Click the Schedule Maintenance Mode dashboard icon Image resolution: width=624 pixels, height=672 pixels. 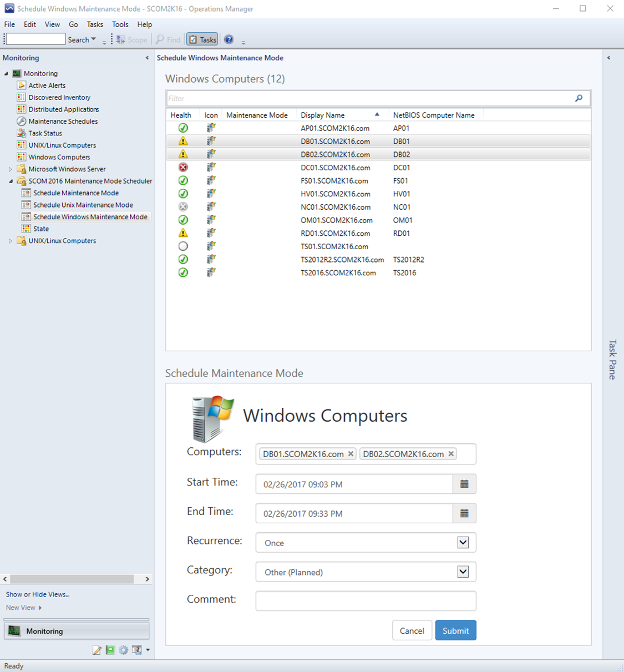pyautogui.click(x=26, y=193)
